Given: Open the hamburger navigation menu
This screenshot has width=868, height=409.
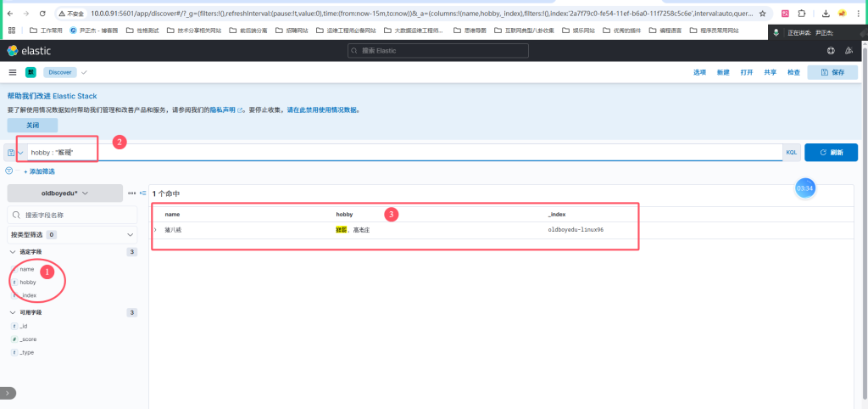Looking at the screenshot, I should click(x=13, y=72).
